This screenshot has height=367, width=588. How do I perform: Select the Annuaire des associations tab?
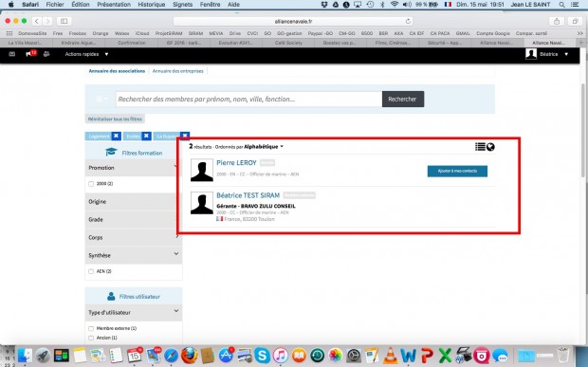(x=117, y=71)
